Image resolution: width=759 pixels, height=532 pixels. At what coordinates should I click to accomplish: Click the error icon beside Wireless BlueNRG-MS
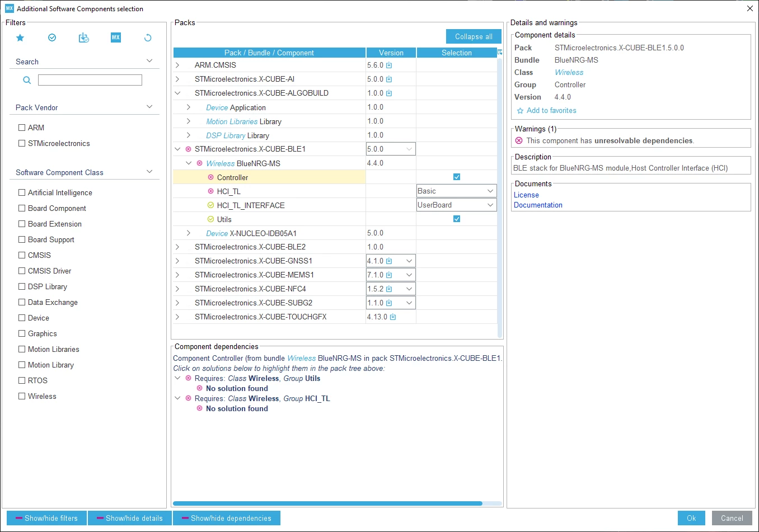point(200,163)
